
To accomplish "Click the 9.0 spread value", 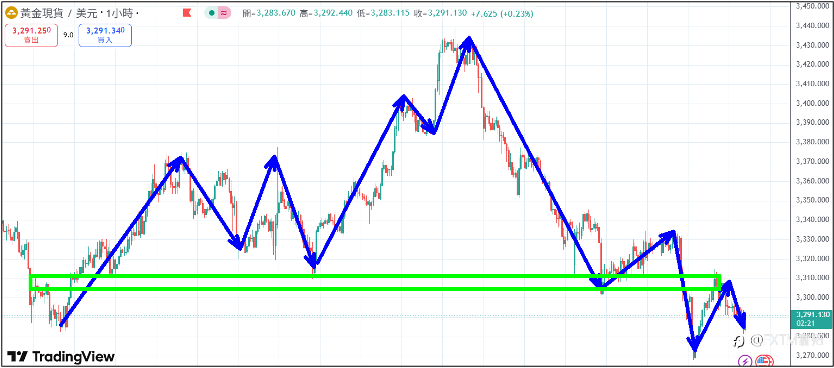I will click(x=68, y=35).
